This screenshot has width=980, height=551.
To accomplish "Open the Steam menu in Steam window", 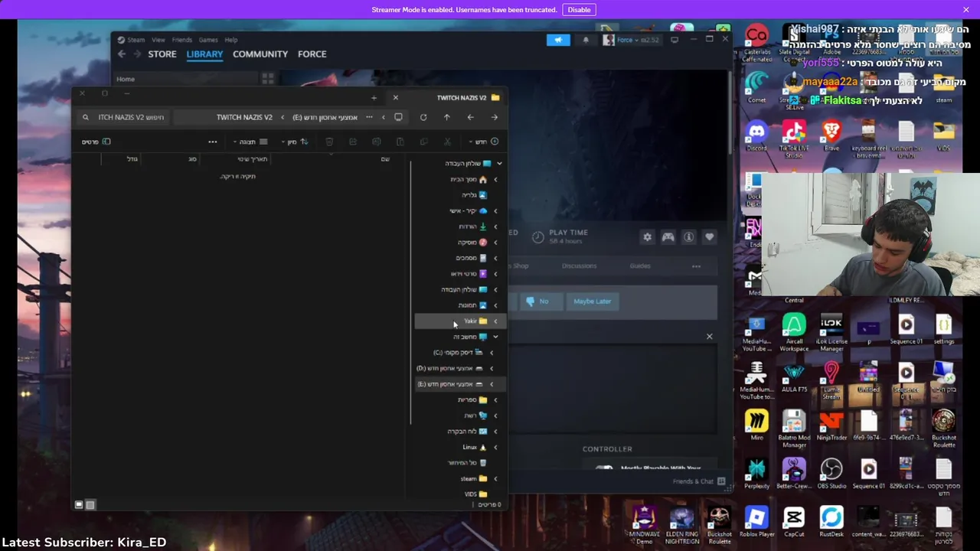I will pyautogui.click(x=136, y=40).
